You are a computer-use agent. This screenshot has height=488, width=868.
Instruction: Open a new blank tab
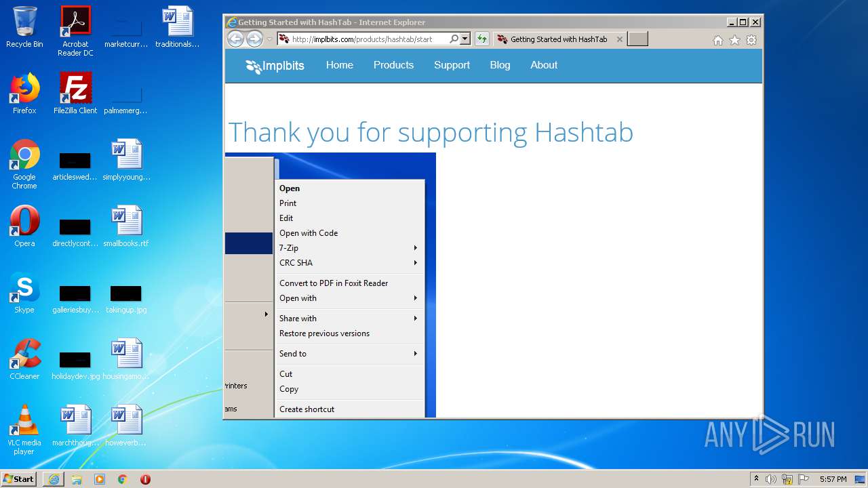637,39
